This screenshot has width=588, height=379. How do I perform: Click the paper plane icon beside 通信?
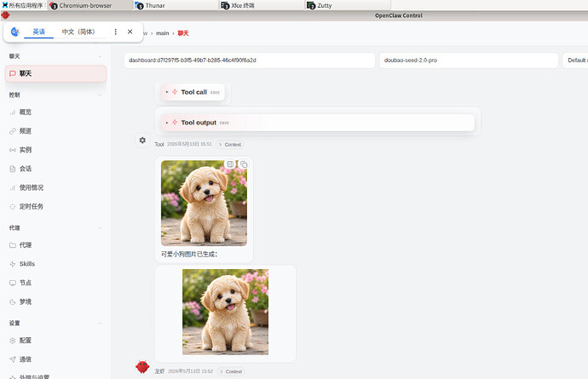pos(13,359)
